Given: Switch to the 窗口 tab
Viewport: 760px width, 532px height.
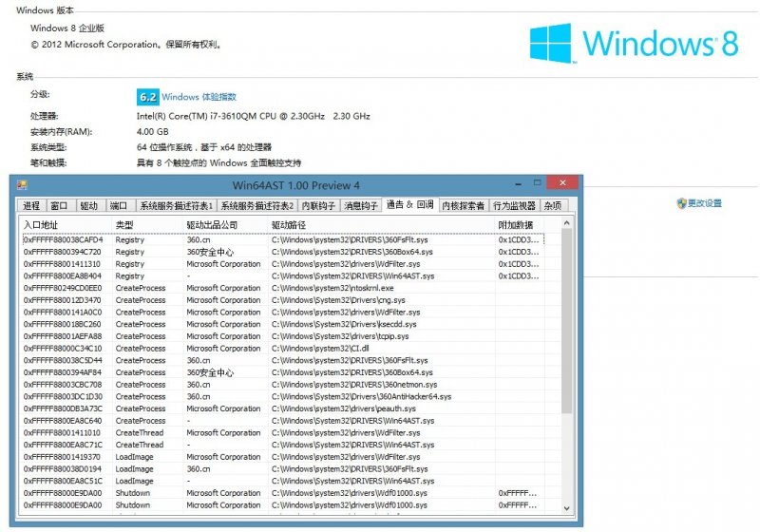Looking at the screenshot, I should tap(59, 205).
